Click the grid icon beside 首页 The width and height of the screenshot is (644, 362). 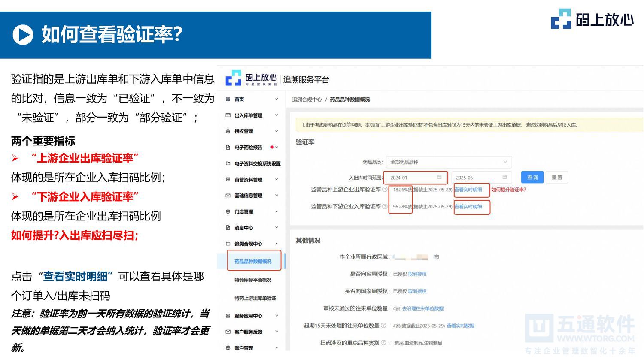228,99
